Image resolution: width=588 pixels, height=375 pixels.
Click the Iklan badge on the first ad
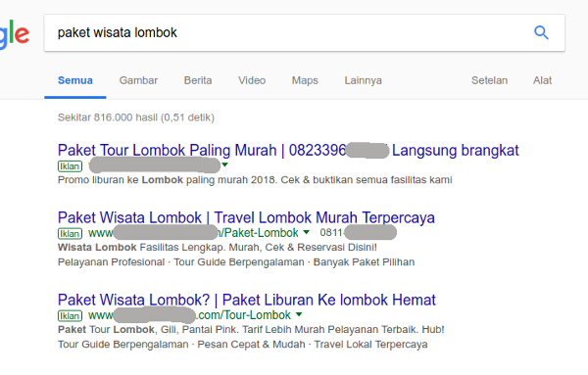click(x=70, y=165)
